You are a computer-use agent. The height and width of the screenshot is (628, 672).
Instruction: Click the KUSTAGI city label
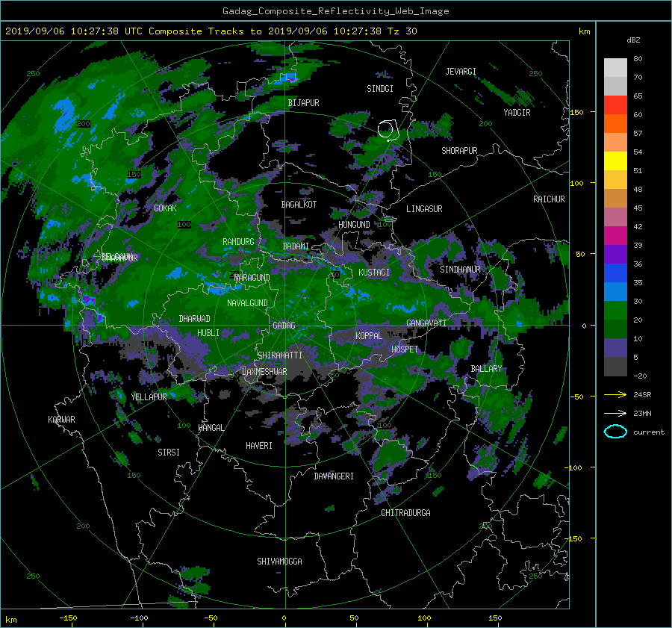[374, 273]
